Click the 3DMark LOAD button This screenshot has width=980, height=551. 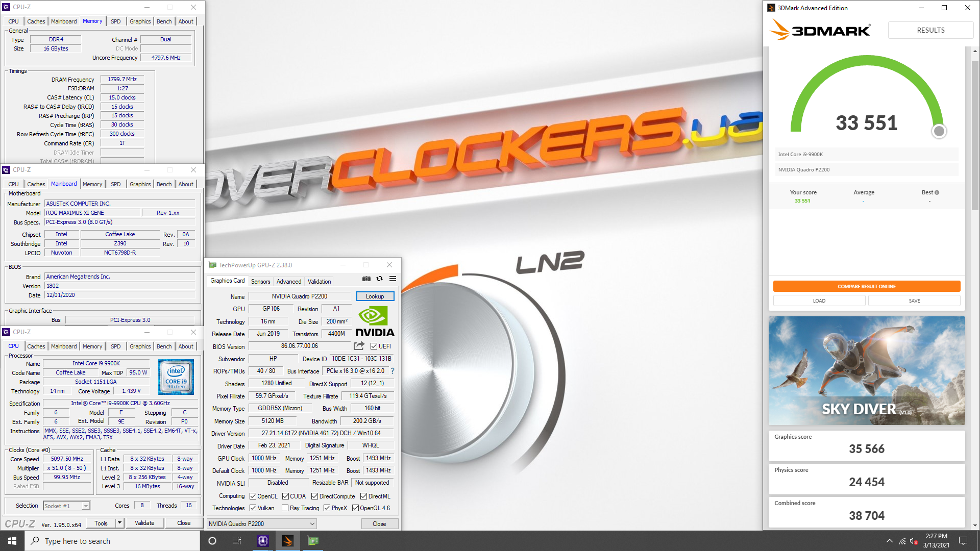(819, 301)
